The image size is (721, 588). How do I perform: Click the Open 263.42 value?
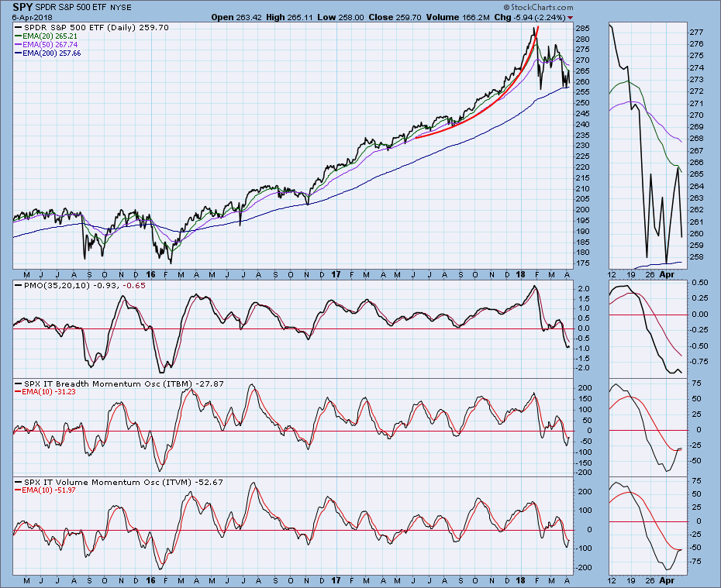coord(236,18)
